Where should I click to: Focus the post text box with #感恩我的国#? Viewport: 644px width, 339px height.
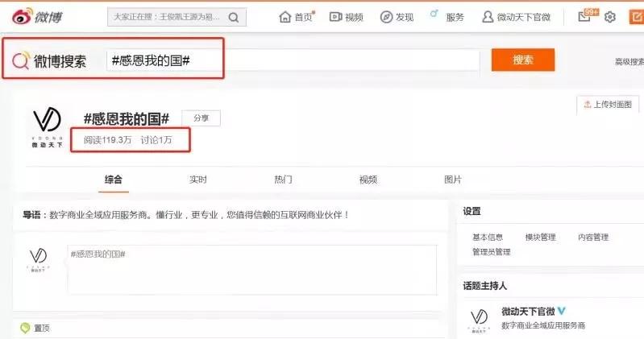(x=252, y=270)
